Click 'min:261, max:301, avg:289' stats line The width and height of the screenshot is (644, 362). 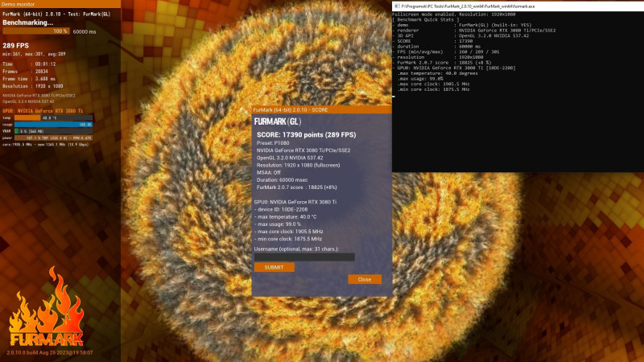(34, 54)
